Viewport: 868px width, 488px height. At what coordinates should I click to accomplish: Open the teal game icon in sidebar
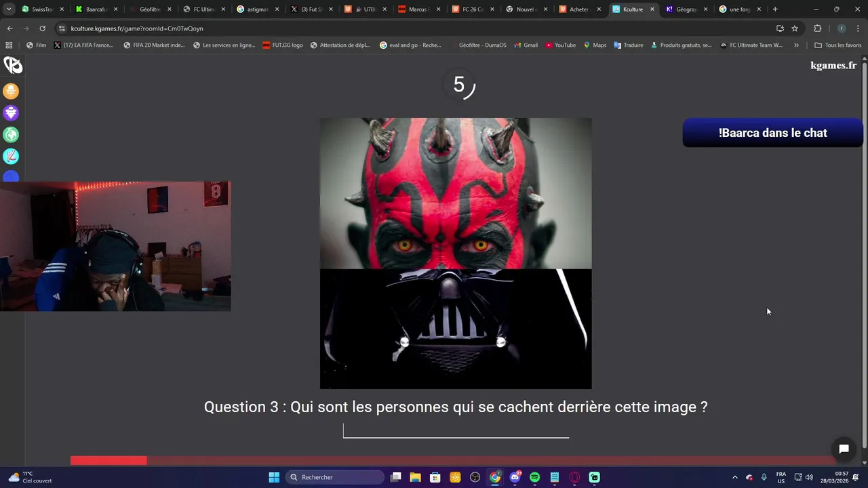tap(11, 156)
